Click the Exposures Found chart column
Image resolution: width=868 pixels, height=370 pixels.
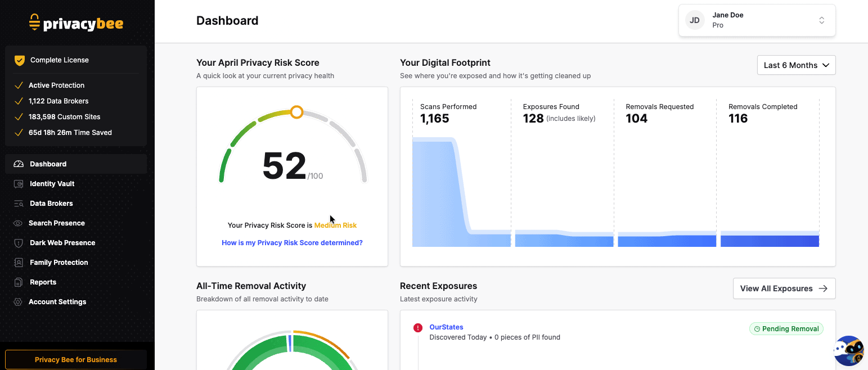click(564, 173)
